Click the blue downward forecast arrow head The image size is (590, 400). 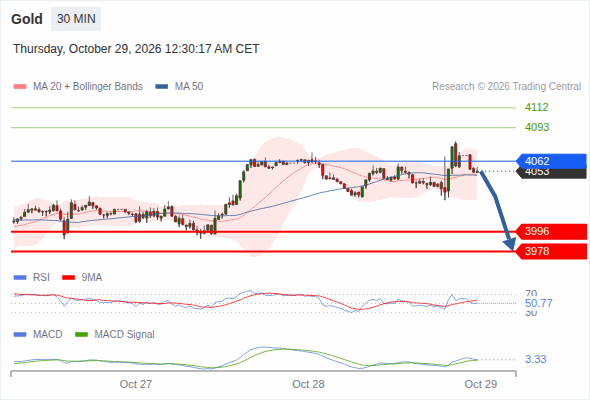click(x=510, y=244)
